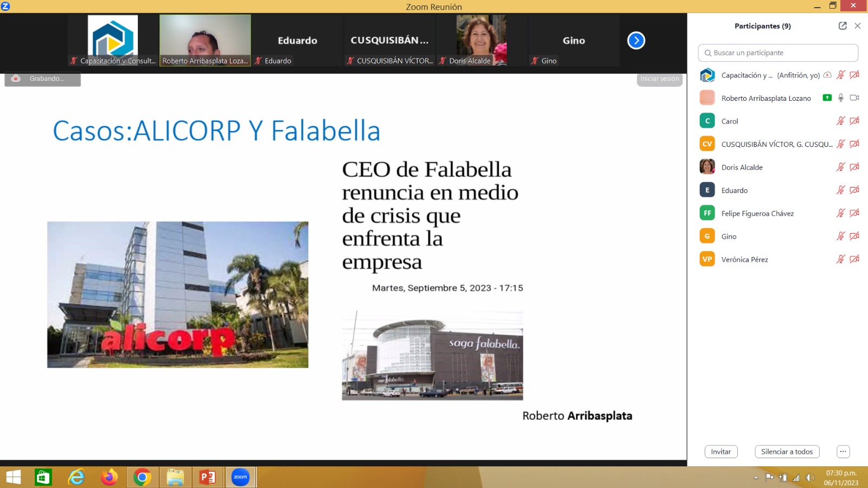Select the CUSQUISIBÁN VÍCTOR video tile
Image resolution: width=868 pixels, height=488 pixels.
390,41
